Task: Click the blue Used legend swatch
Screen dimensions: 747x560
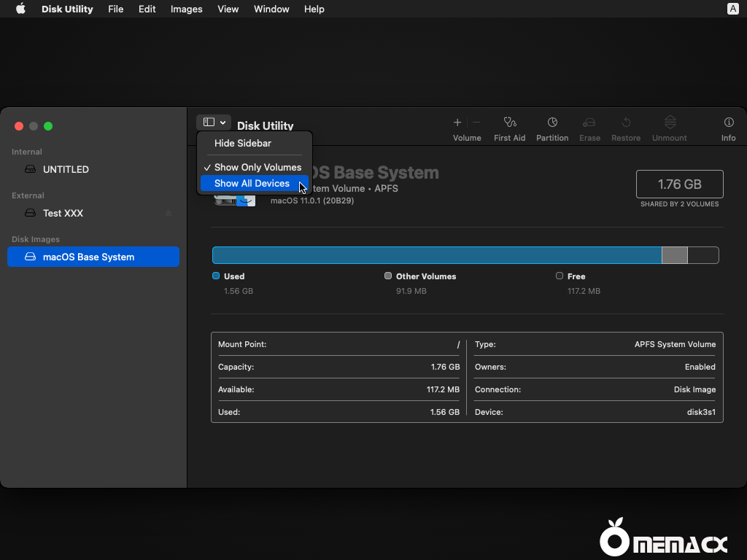Action: [216, 276]
